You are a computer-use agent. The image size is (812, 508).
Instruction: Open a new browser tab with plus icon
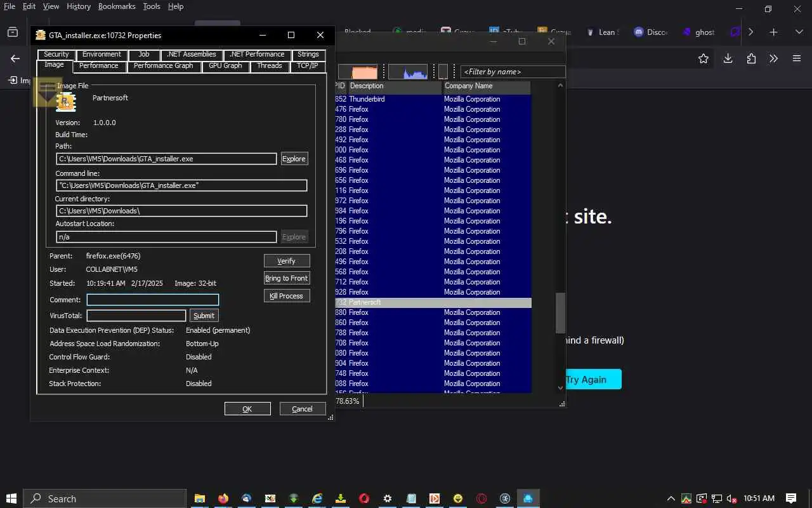click(773, 32)
